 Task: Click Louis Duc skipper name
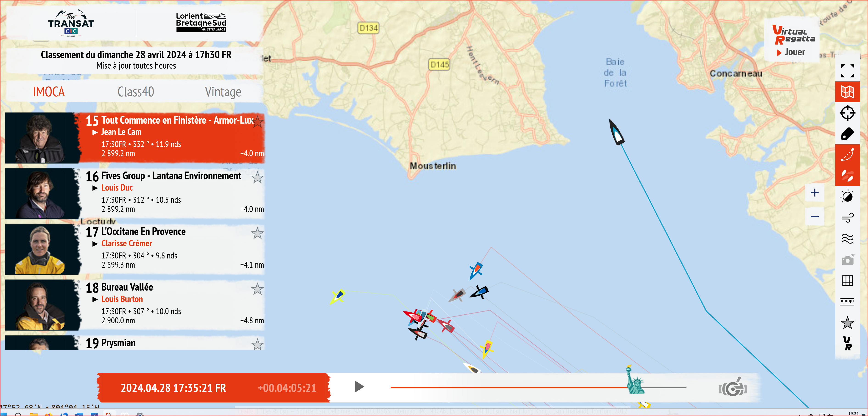click(x=117, y=188)
